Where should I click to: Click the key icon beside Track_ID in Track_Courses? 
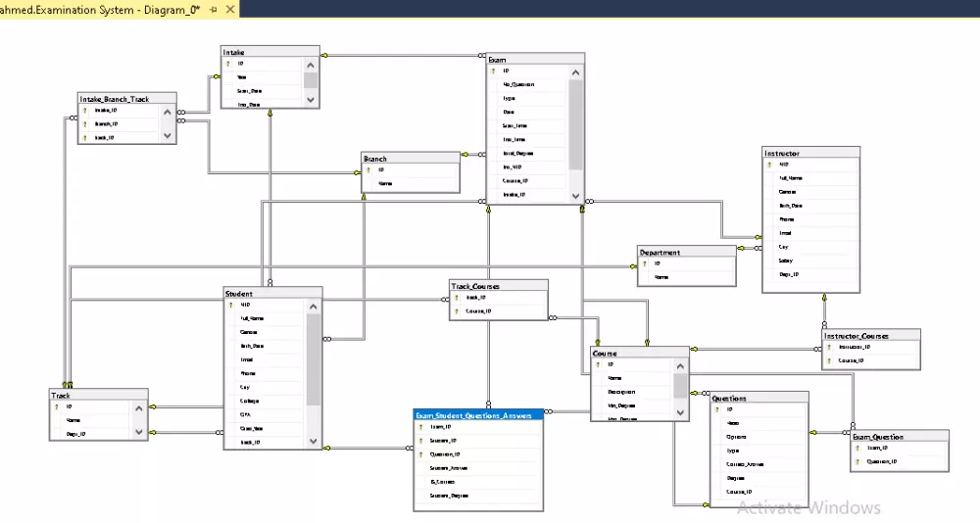click(457, 298)
